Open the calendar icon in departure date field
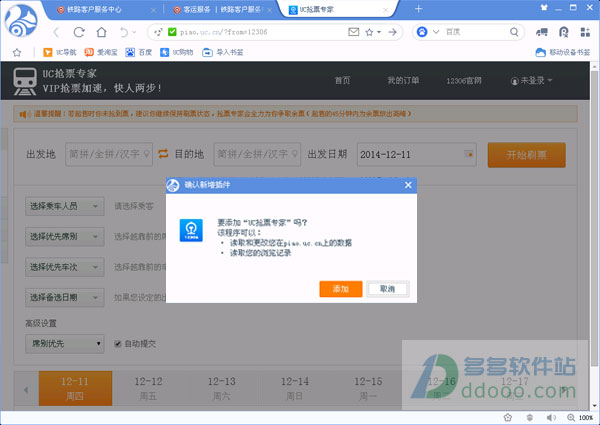This screenshot has height=425, width=600. 468,154
